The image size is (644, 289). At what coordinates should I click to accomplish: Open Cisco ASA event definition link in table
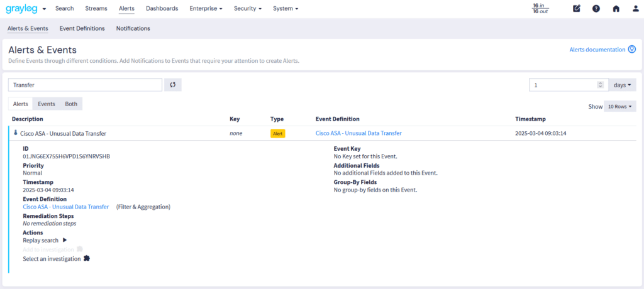(358, 133)
